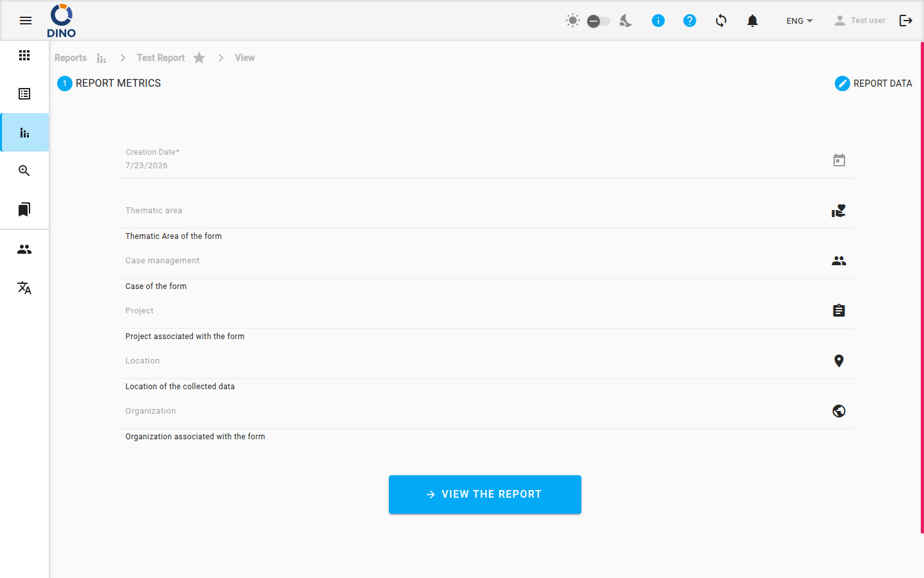Open the ENG language dropdown
The width and height of the screenshot is (924, 578).
point(800,21)
